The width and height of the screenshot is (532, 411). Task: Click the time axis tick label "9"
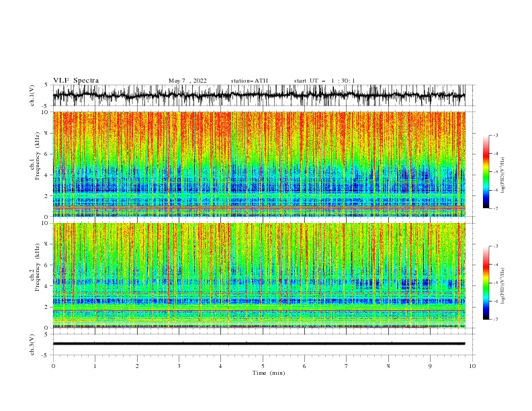[430, 366]
